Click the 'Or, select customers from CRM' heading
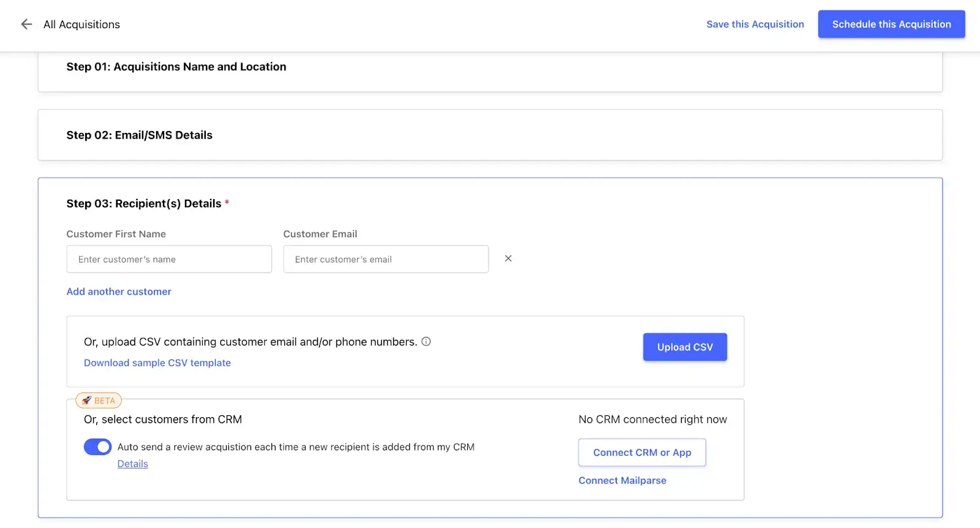The width and height of the screenshot is (980, 528). (x=163, y=420)
